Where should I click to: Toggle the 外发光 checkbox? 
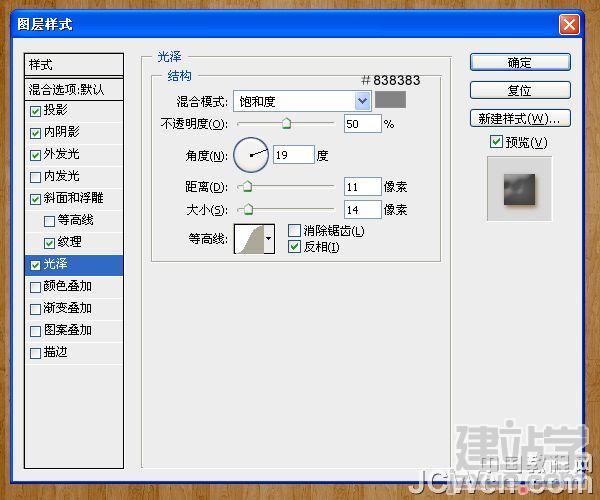35,155
